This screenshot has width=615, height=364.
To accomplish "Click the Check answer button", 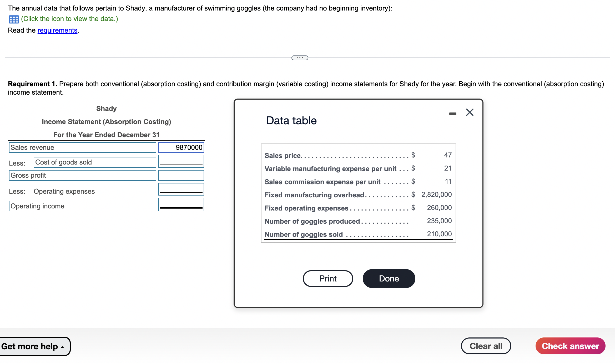I will (570, 346).
